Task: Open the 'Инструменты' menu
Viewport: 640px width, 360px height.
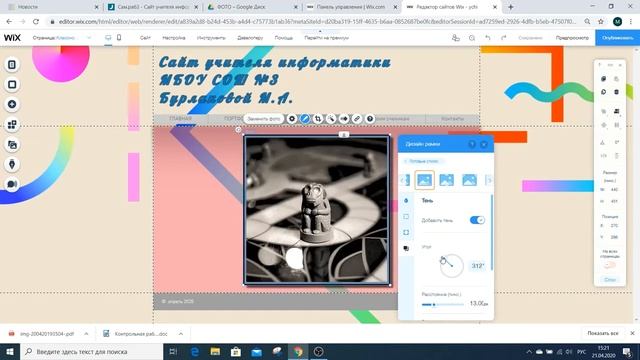Action: click(x=211, y=38)
